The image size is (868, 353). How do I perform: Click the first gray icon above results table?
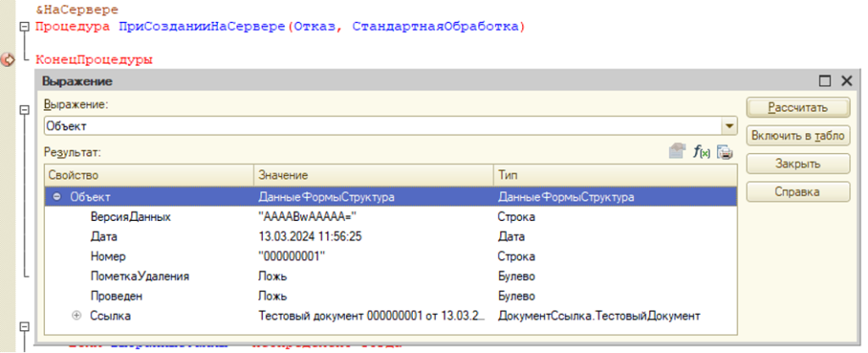tap(676, 152)
